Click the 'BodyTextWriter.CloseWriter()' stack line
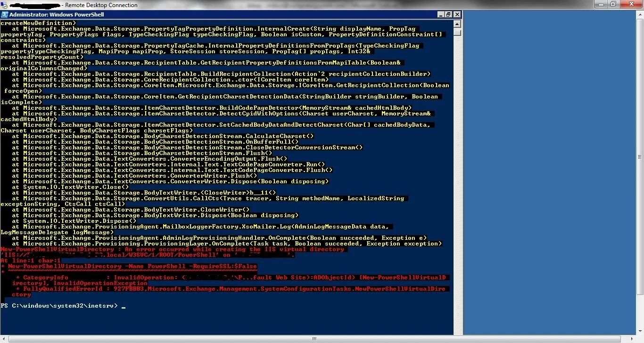 (131, 210)
